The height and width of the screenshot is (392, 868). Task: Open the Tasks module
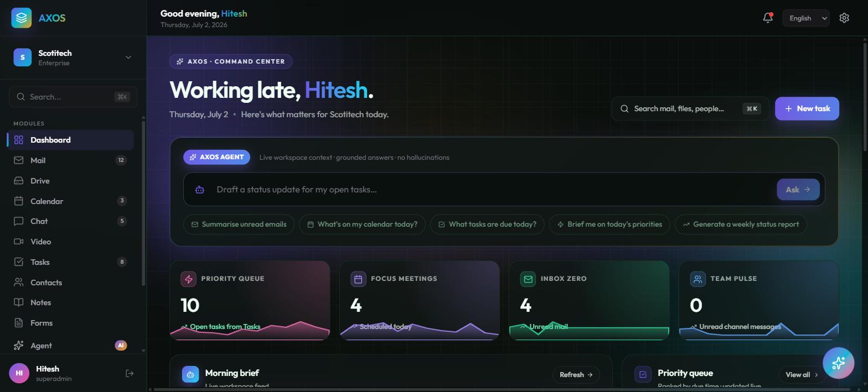tap(70, 262)
